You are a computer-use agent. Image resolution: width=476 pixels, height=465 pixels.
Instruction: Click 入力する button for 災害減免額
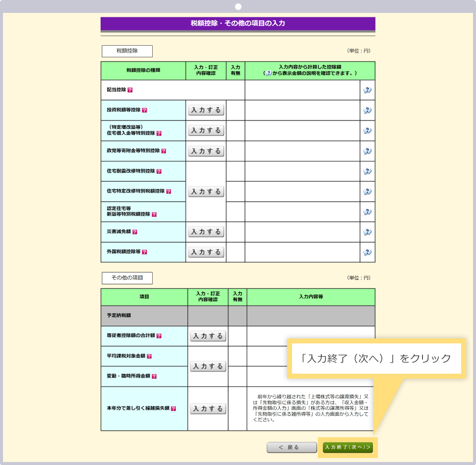pyautogui.click(x=206, y=232)
